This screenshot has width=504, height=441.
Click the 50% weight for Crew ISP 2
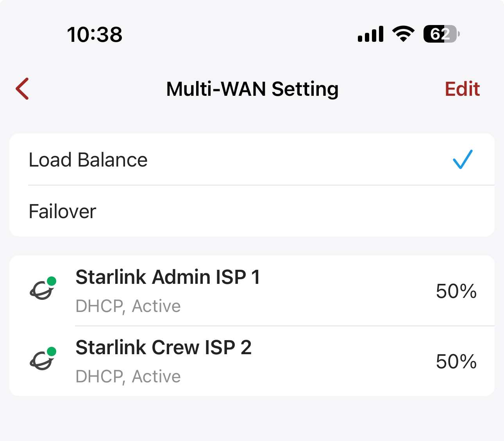[x=456, y=362]
